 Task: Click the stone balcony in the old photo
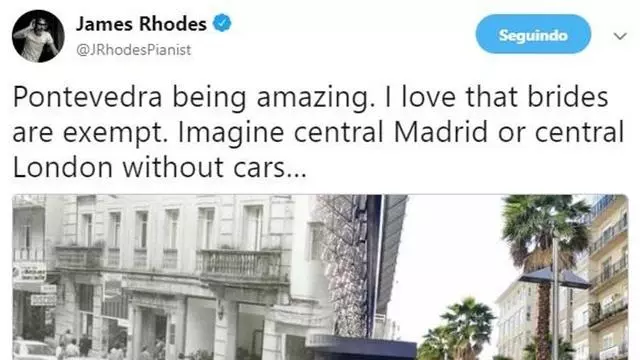click(242, 265)
